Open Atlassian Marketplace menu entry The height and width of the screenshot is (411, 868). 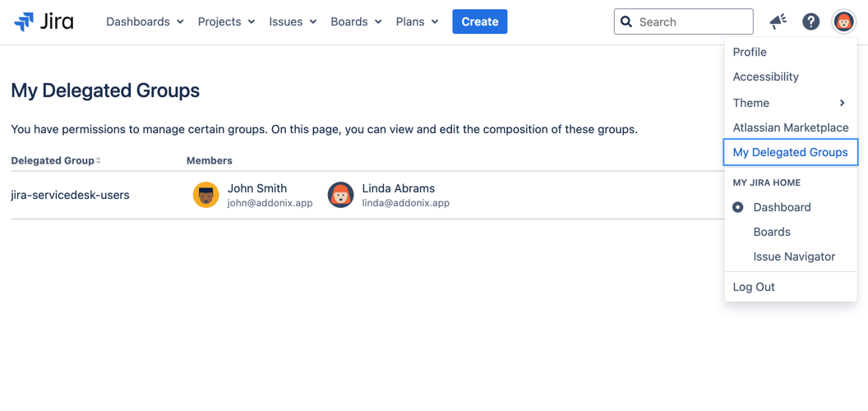pos(791,127)
